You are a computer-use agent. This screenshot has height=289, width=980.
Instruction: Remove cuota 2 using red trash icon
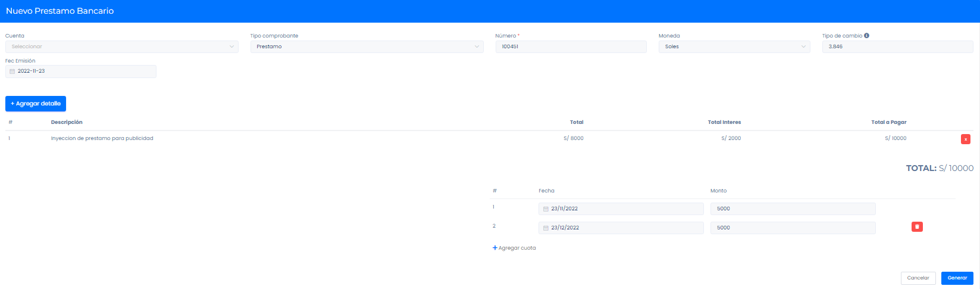click(917, 227)
